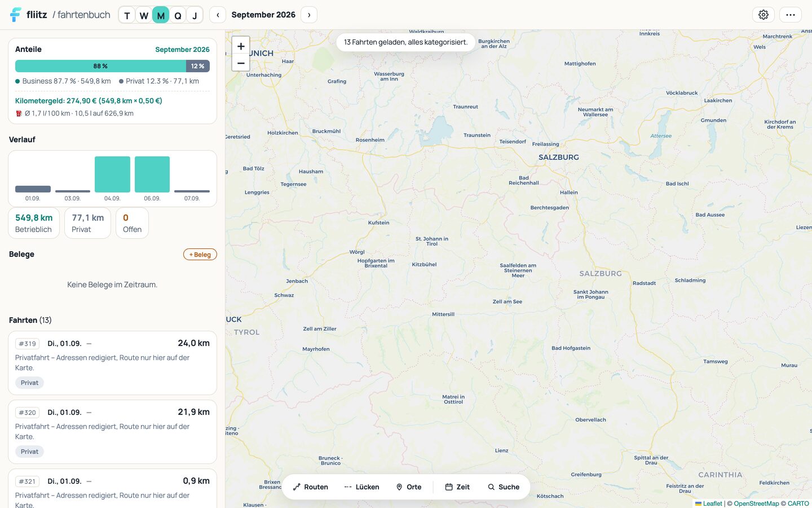Select the M (month) view tab
The width and height of the screenshot is (812, 508).
[161, 15]
